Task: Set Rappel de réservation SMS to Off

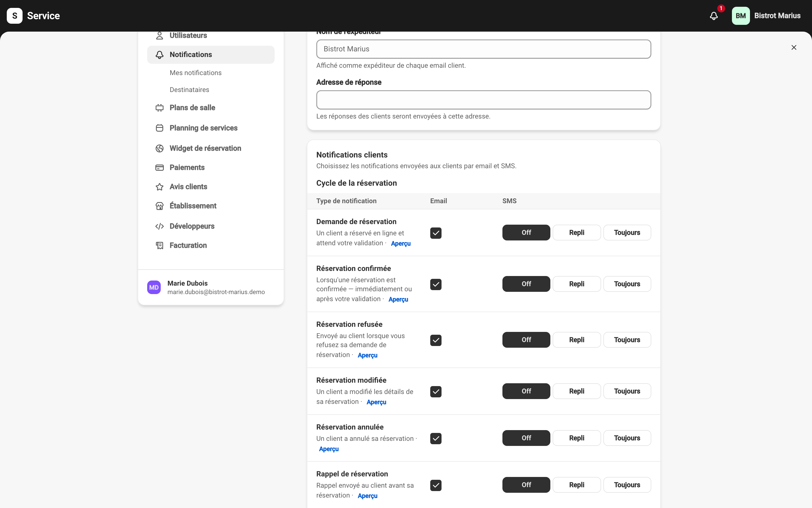Action: coord(526,485)
